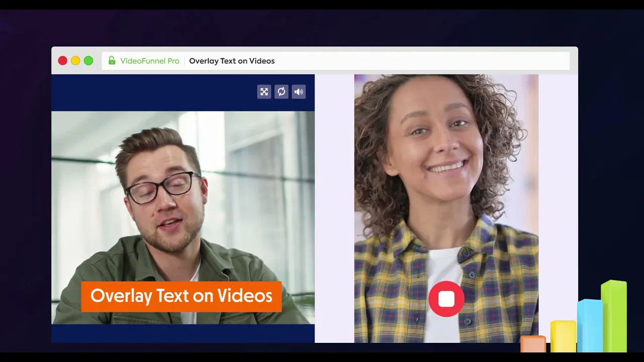Stop recording with the red button
The width and height of the screenshot is (644, 362).
(x=446, y=299)
